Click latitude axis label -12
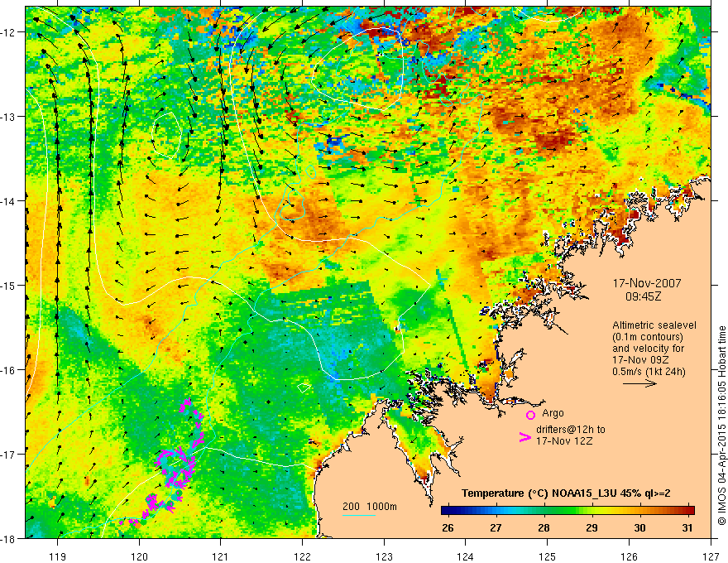This screenshot has height=563, width=728. pos(9,32)
